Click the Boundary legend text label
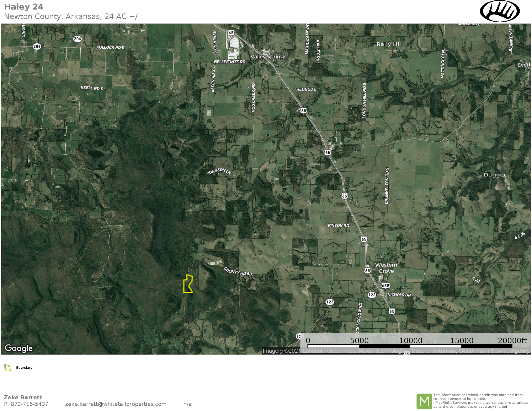Viewport: 532px width, 411px height. coord(24,368)
